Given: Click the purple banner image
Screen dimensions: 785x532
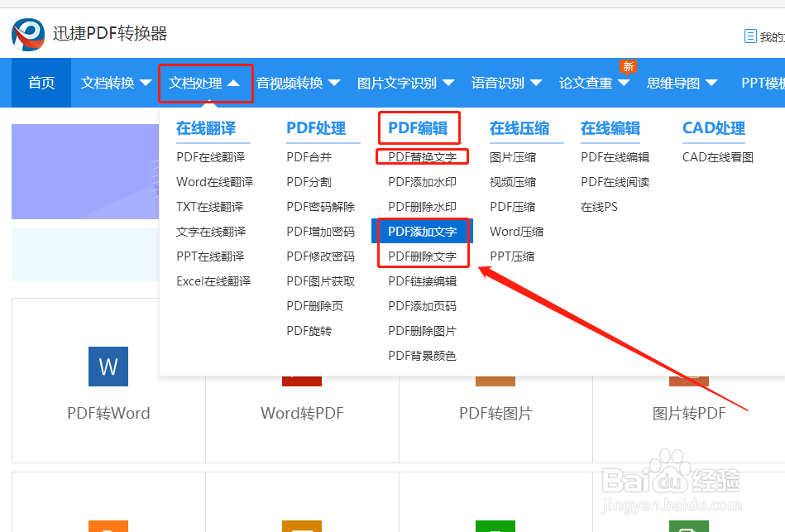Looking at the screenshot, I should (x=85, y=171).
